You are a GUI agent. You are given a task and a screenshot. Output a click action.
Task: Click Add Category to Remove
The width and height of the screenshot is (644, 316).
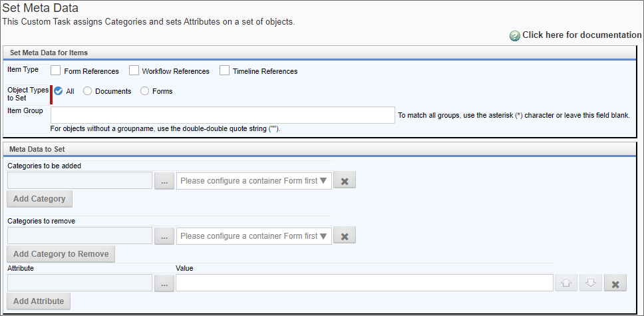click(61, 254)
